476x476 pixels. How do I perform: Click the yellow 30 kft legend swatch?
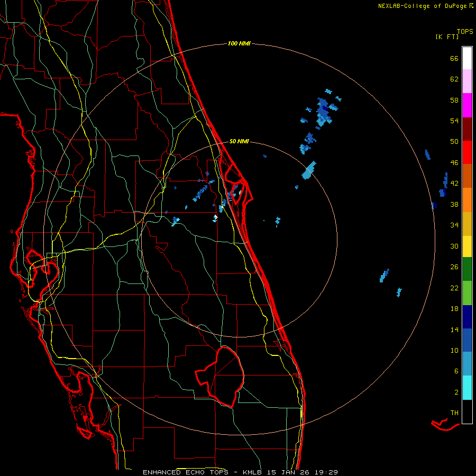click(467, 246)
